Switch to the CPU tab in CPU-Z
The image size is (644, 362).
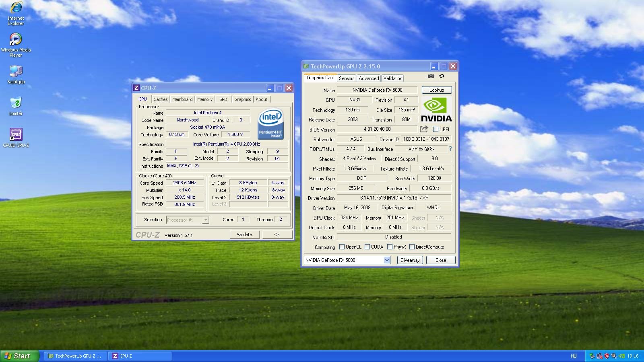click(143, 99)
